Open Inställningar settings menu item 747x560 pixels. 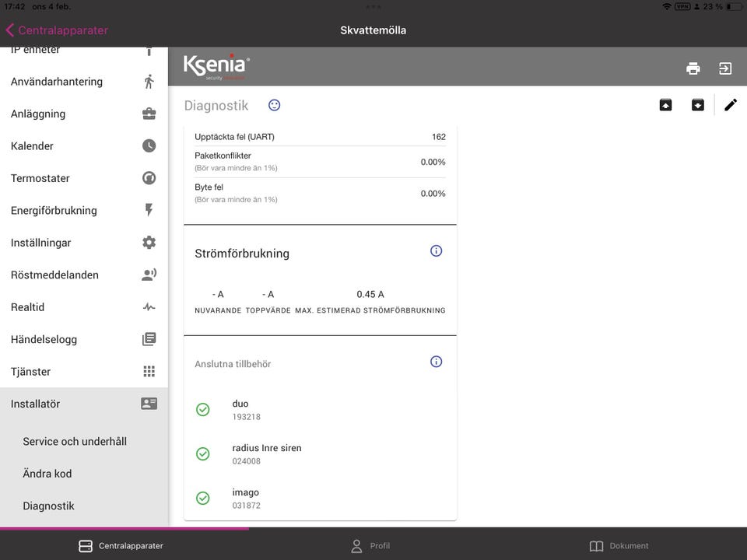point(83,243)
